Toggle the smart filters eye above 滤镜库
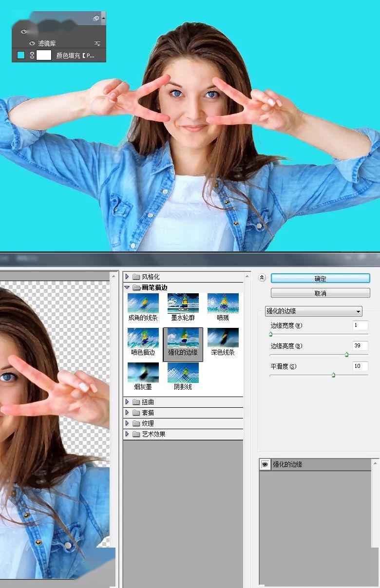 (x=23, y=32)
